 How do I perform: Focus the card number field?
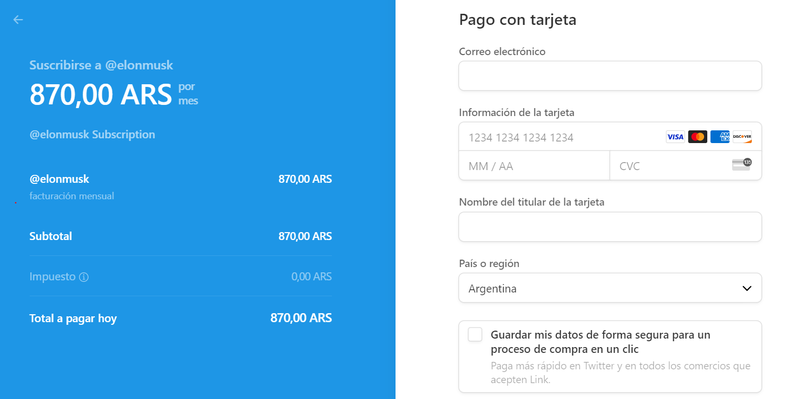click(610, 137)
